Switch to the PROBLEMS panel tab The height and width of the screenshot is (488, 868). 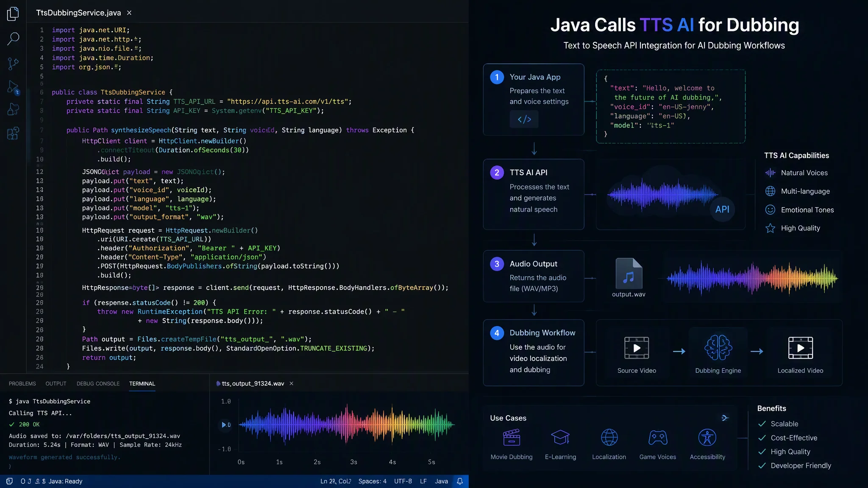click(x=22, y=383)
